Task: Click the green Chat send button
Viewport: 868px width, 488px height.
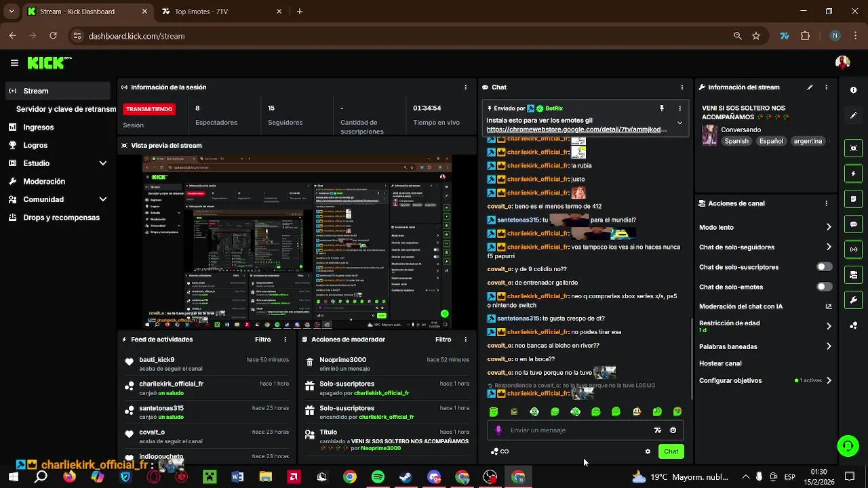Action: click(671, 451)
